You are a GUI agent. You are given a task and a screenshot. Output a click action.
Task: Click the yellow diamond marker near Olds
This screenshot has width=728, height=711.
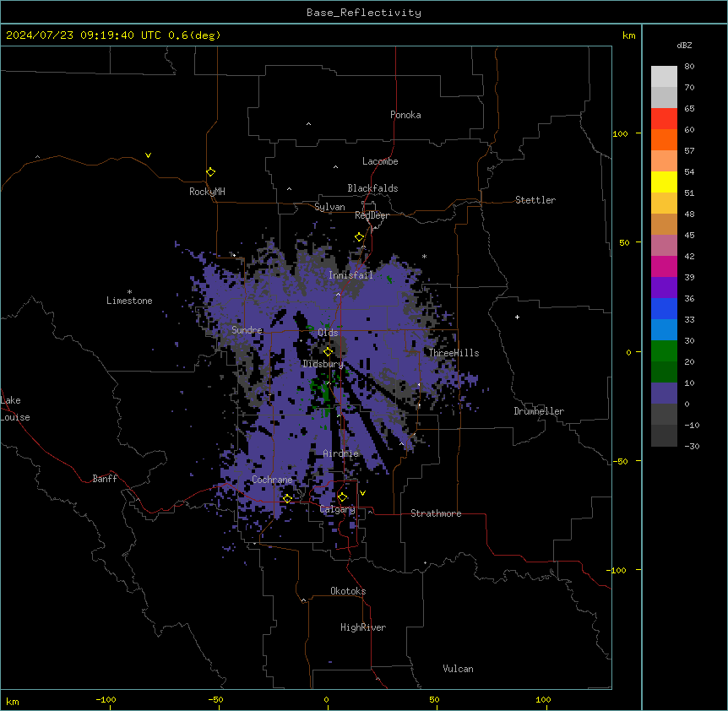pos(329,352)
